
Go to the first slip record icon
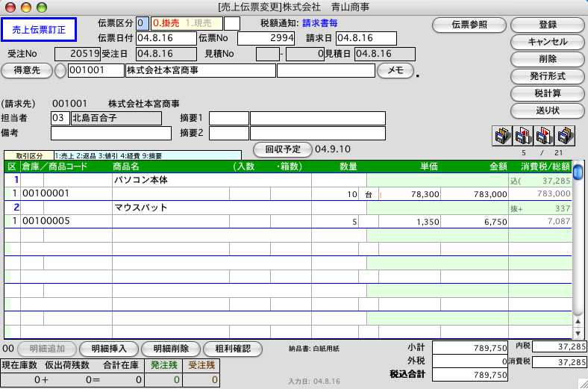click(x=501, y=135)
